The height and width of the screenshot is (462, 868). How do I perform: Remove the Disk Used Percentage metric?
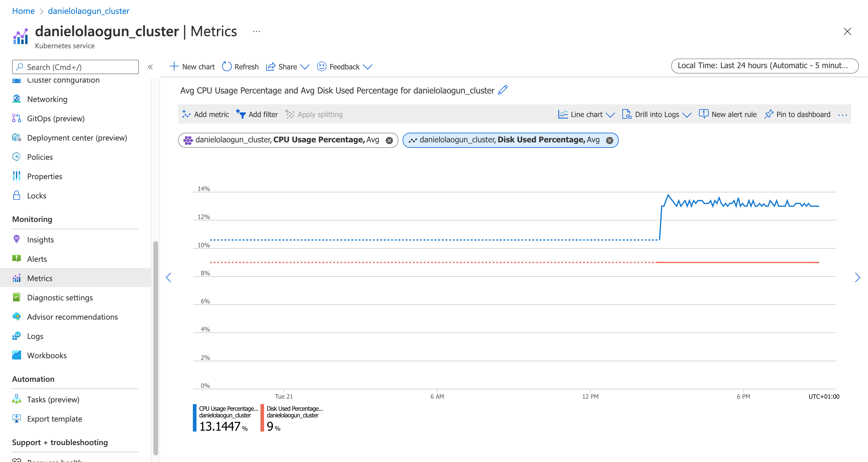[x=610, y=141]
